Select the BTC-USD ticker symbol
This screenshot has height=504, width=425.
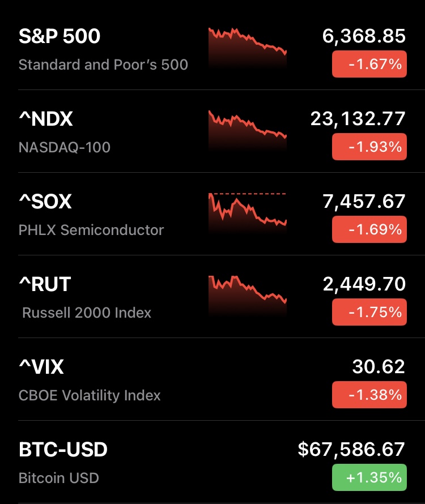tap(63, 450)
